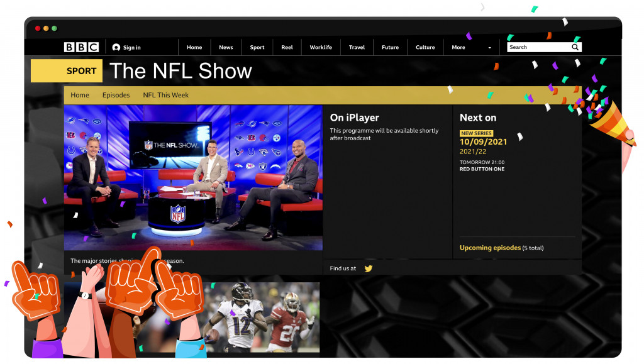Screen dimensions: 644x364
Task: Open the Future navigation item
Action: tap(390, 47)
